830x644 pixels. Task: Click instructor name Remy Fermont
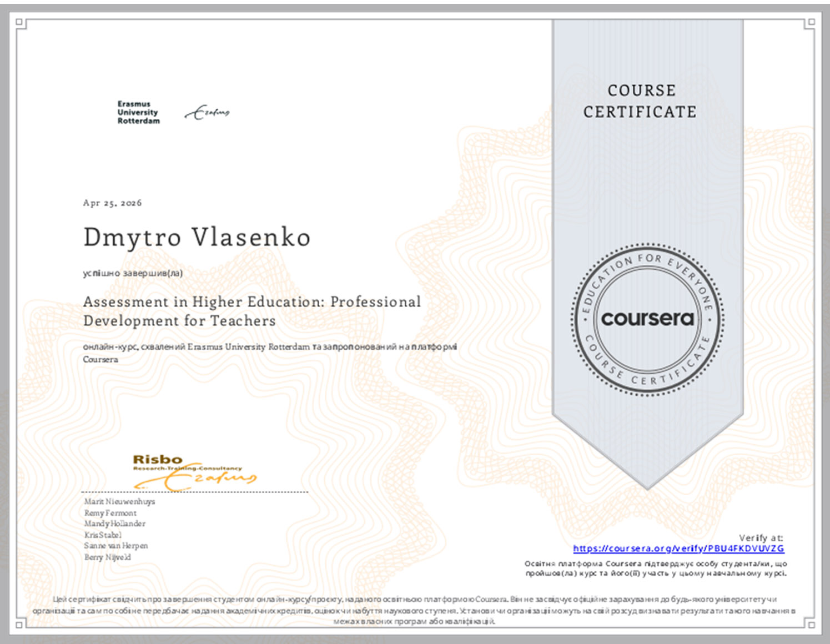pos(110,513)
